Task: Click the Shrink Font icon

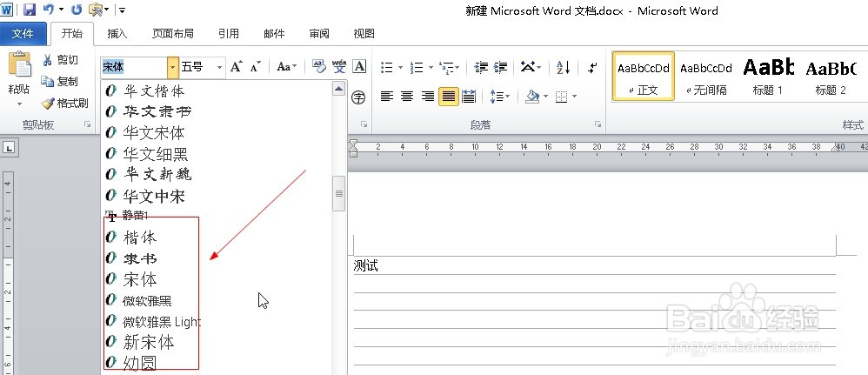Action: pos(255,67)
